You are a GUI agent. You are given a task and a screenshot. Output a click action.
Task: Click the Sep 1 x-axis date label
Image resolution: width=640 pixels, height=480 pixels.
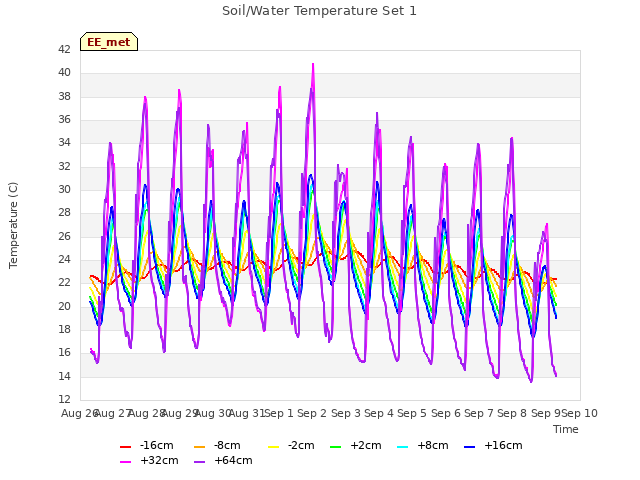coord(279,413)
